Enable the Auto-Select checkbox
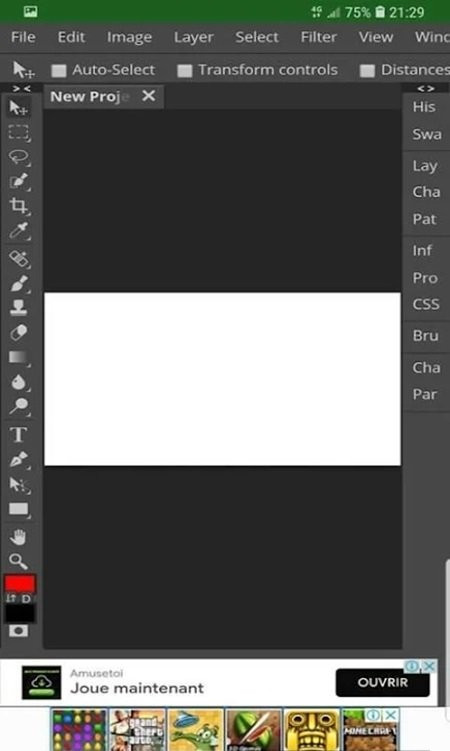450x751 pixels. 59,71
